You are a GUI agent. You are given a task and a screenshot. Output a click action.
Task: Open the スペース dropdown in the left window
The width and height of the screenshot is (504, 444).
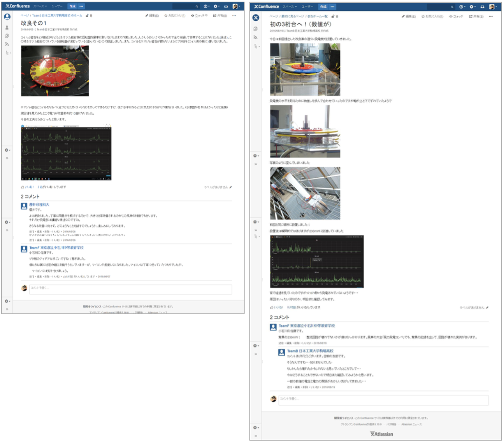[x=40, y=6]
